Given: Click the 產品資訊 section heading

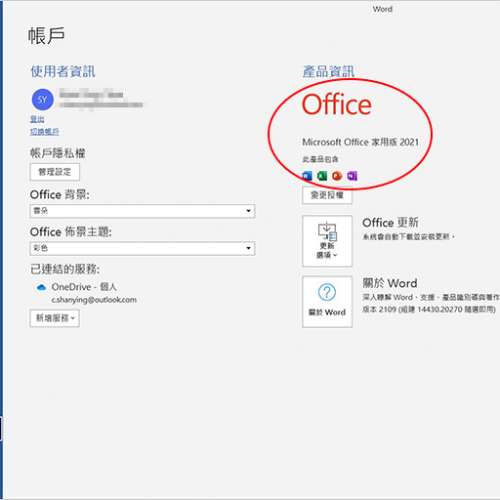Looking at the screenshot, I should 328,71.
